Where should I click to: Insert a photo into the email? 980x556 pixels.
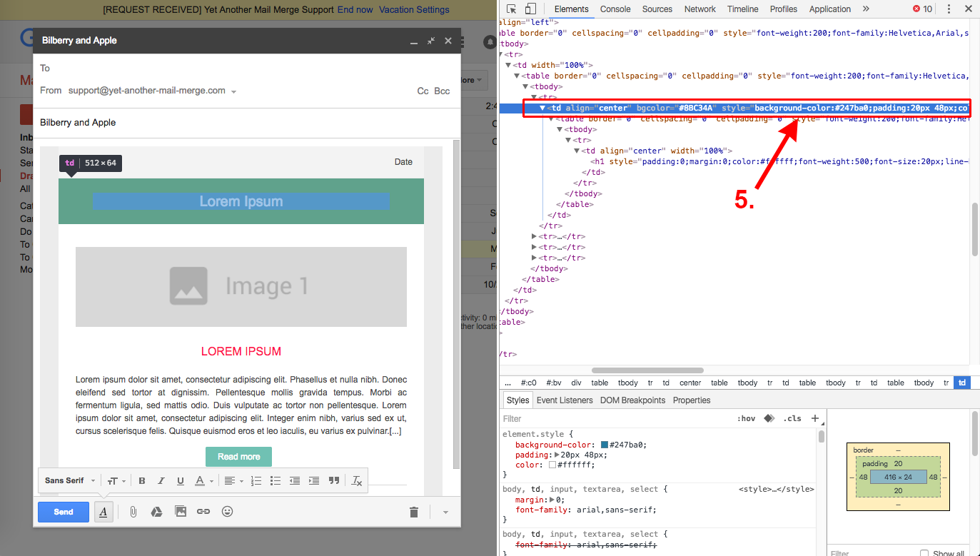(x=180, y=511)
